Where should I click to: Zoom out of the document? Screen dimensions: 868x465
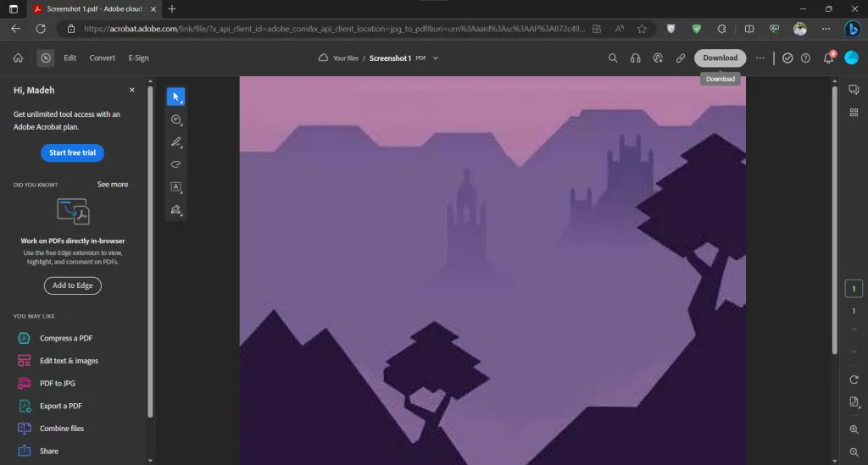pyautogui.click(x=854, y=452)
